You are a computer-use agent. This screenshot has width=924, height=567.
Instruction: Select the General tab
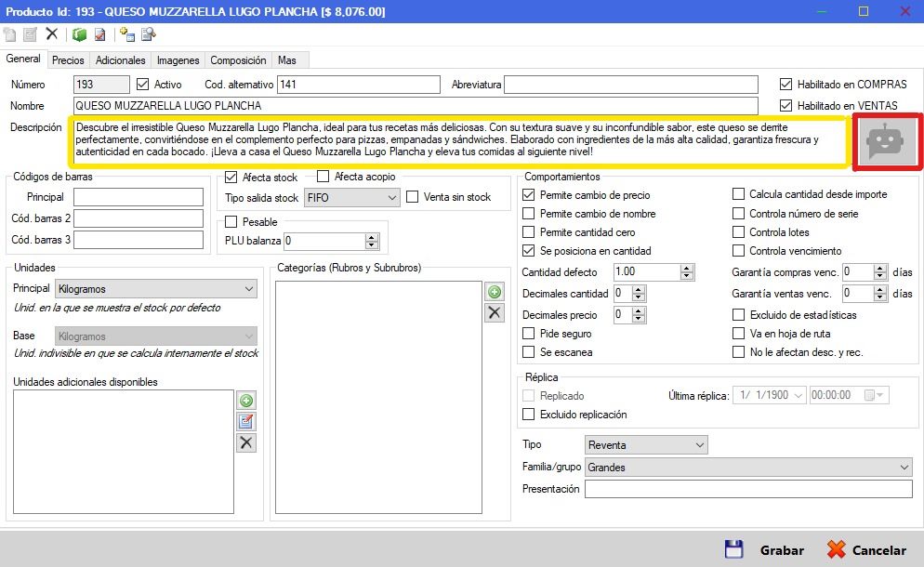click(x=23, y=59)
